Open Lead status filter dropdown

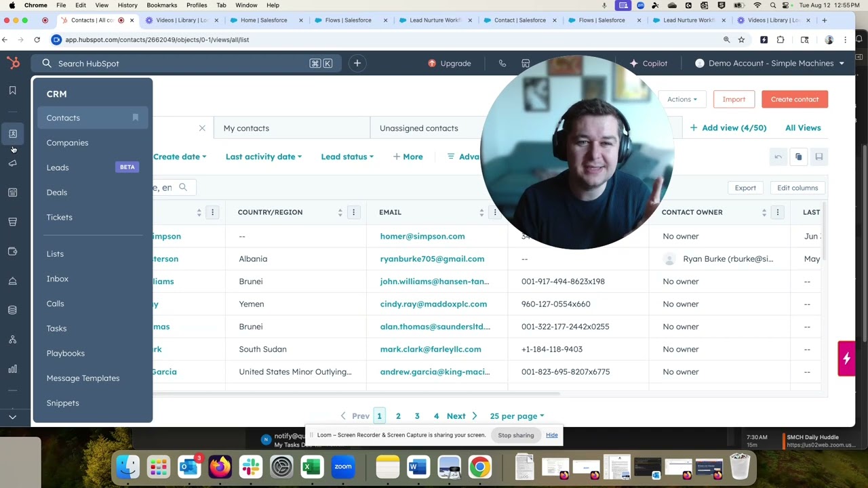[x=347, y=157]
